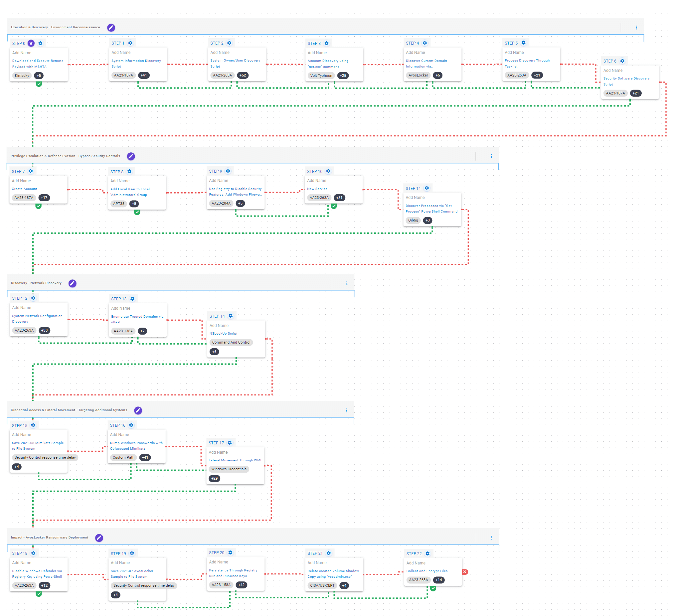Open Lateral Movement Through WMI link
Screen dimensions: 674x616
(235, 460)
